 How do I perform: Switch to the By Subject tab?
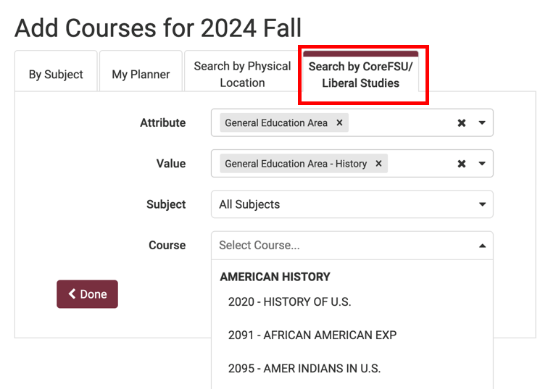click(56, 74)
